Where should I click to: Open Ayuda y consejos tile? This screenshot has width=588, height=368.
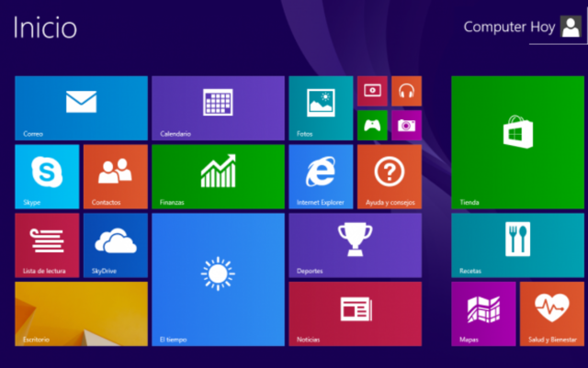(x=390, y=176)
